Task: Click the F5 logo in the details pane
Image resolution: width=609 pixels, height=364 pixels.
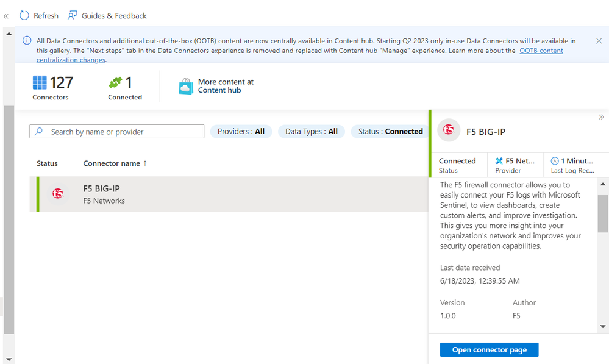Action: [449, 130]
